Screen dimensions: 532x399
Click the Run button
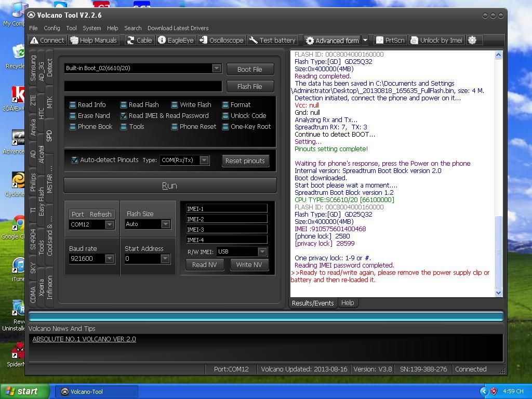[x=170, y=185]
